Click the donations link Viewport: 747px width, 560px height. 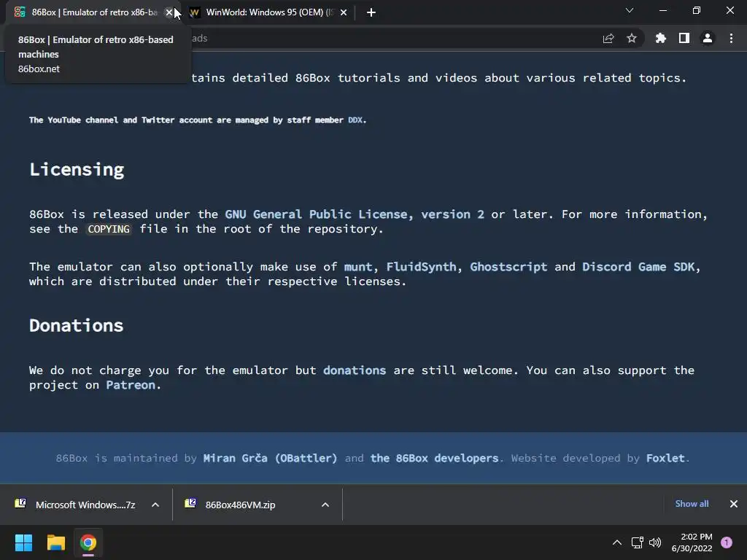pyautogui.click(x=355, y=370)
